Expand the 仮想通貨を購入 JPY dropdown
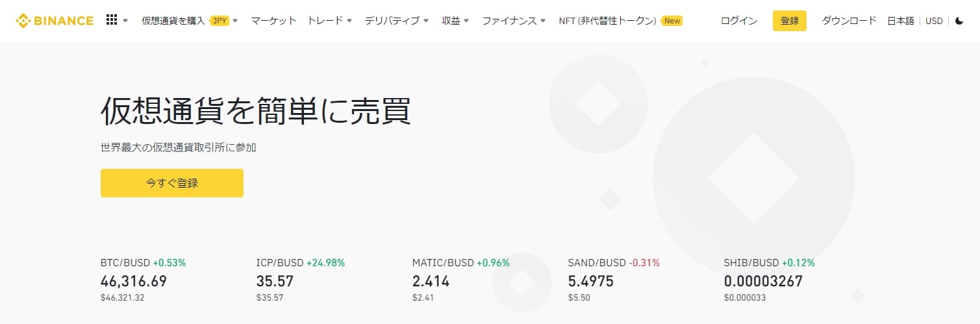The height and width of the screenshot is (324, 980). [x=190, y=21]
